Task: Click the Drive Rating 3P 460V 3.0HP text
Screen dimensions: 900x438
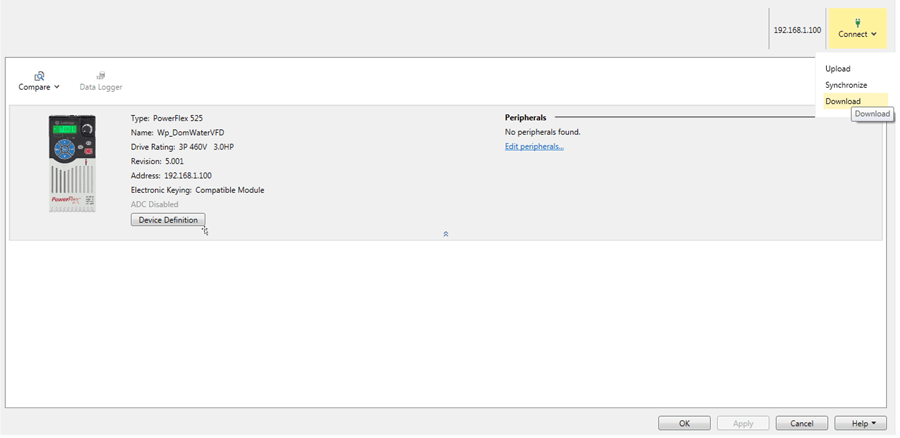Action: click(x=182, y=147)
